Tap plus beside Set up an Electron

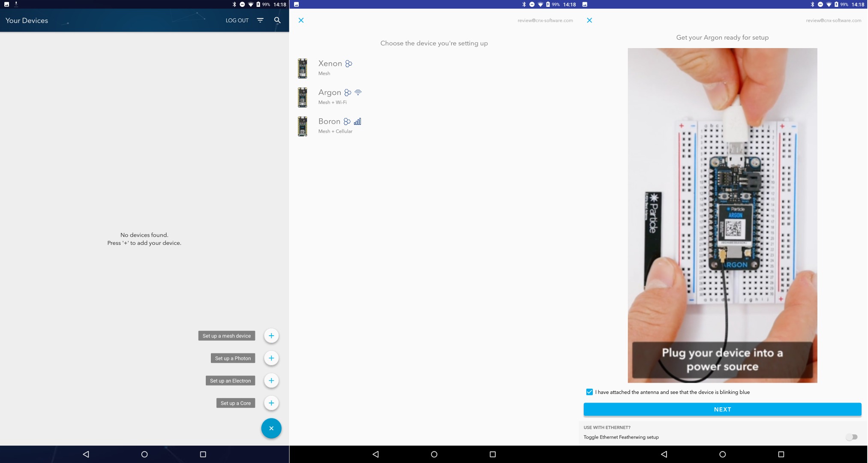tap(271, 381)
